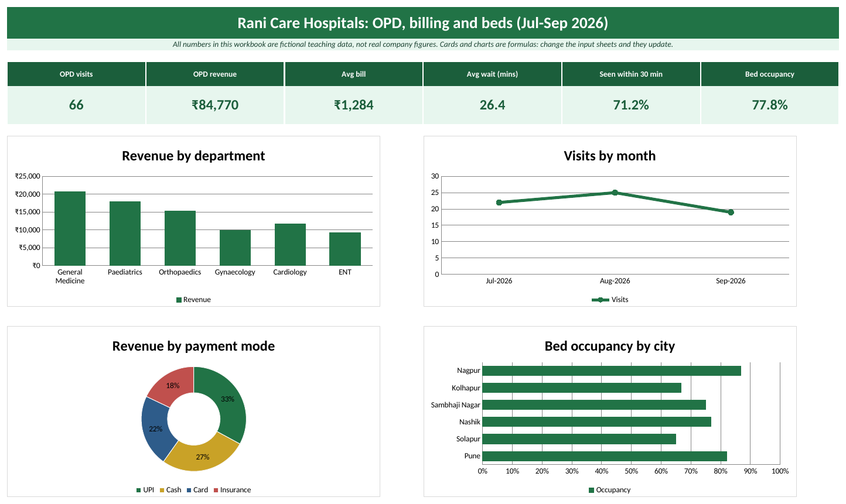Select the Visits legend entry
This screenshot has height=504, width=846.
(x=610, y=300)
